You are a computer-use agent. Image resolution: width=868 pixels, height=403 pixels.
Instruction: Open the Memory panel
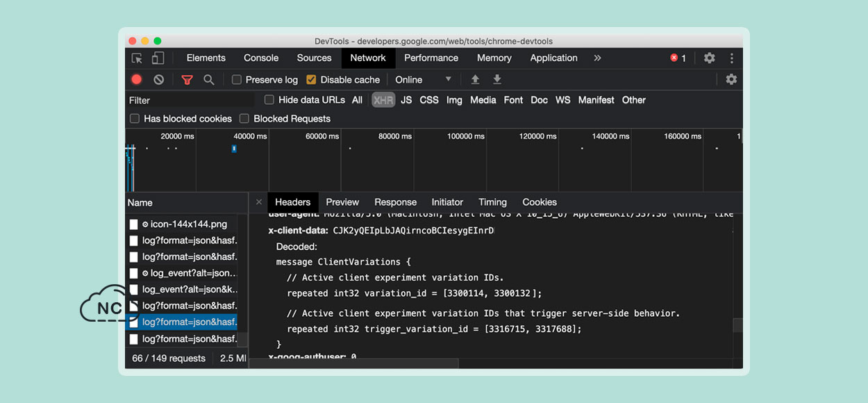point(494,58)
